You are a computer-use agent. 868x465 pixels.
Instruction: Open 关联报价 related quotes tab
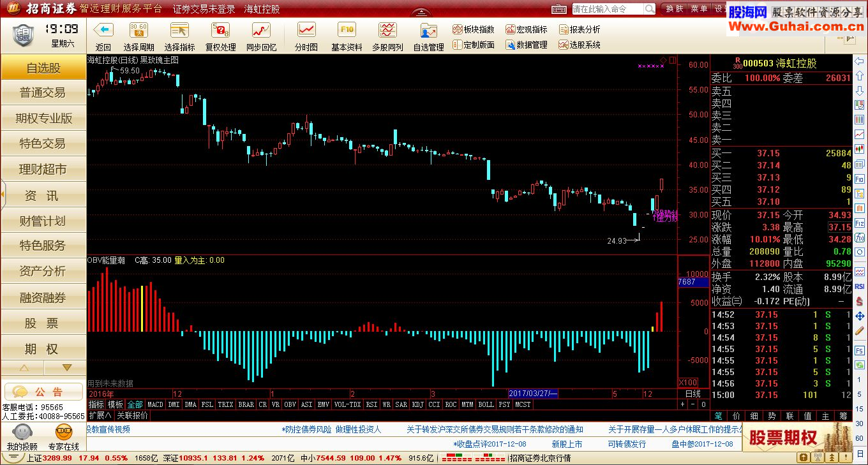click(133, 415)
